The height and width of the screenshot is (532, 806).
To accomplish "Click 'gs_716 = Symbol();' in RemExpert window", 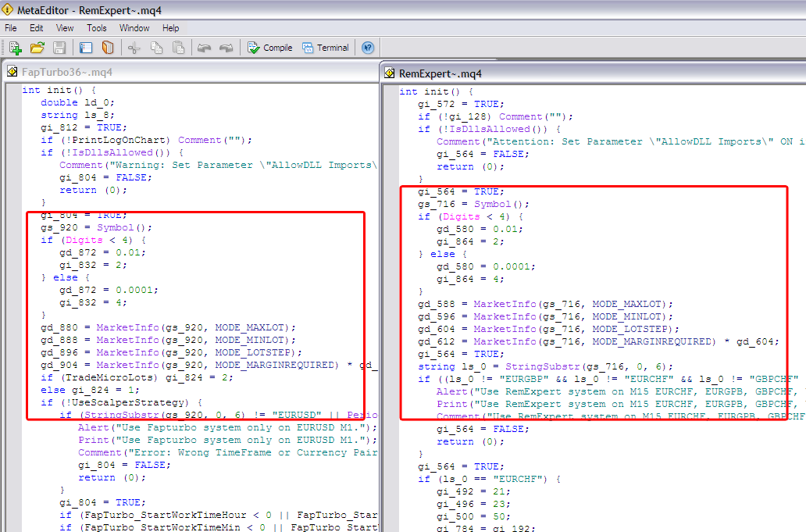I will click(473, 204).
